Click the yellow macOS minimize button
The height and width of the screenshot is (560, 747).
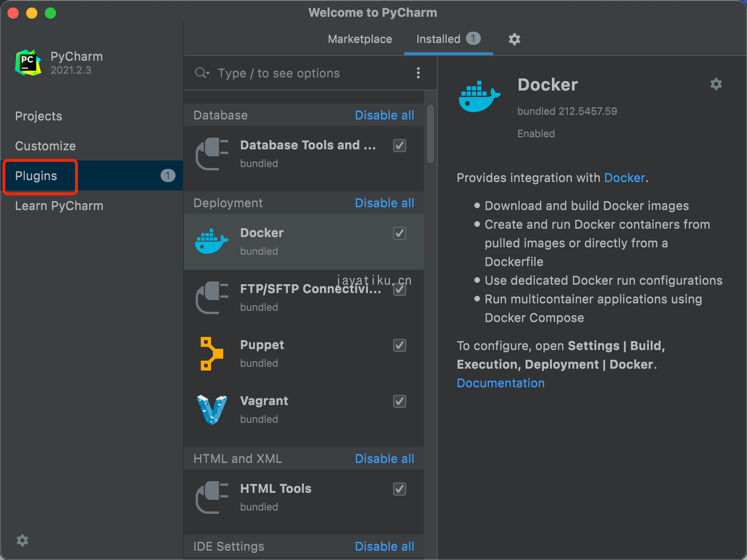[x=32, y=13]
